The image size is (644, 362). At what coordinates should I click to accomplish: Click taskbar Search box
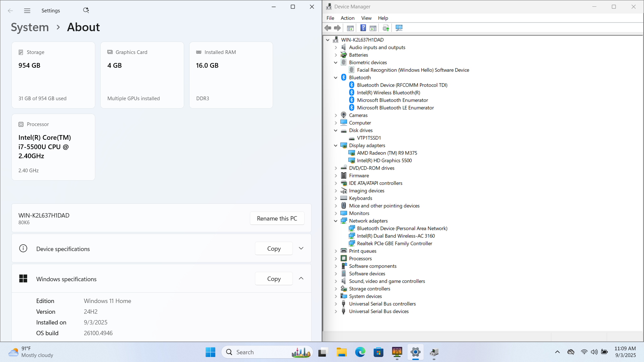[267, 352]
